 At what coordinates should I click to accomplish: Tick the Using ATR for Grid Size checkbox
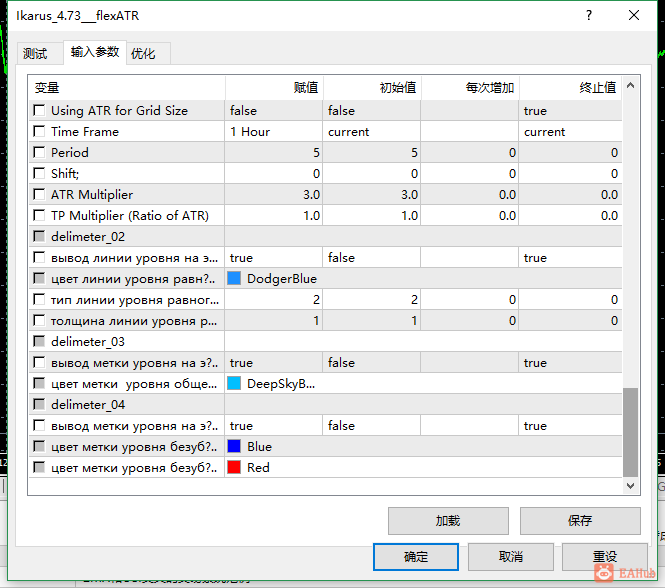(39, 111)
